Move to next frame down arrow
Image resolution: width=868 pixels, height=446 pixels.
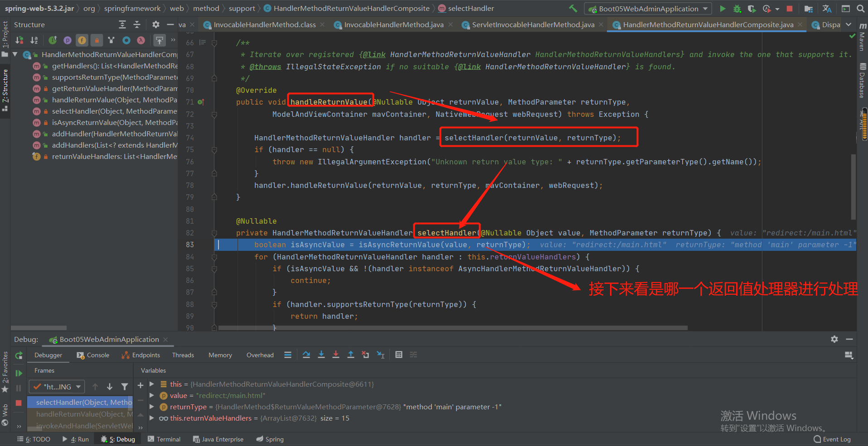pos(110,387)
